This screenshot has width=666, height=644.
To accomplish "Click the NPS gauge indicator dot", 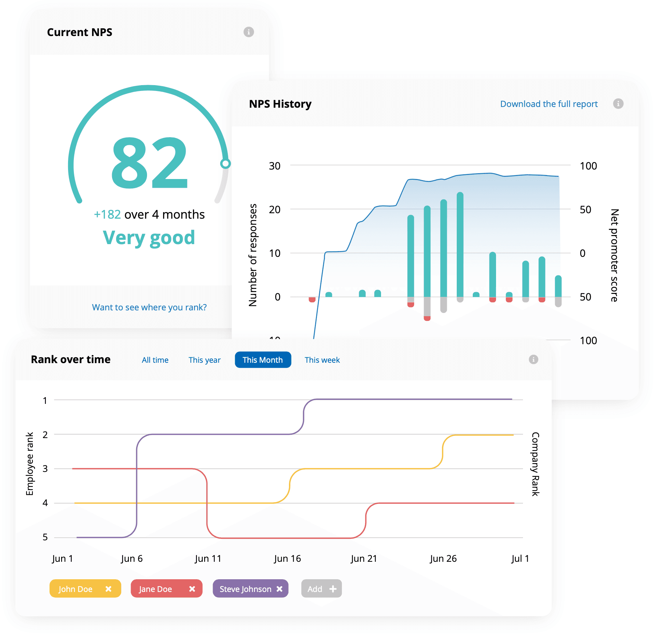I will (x=225, y=164).
